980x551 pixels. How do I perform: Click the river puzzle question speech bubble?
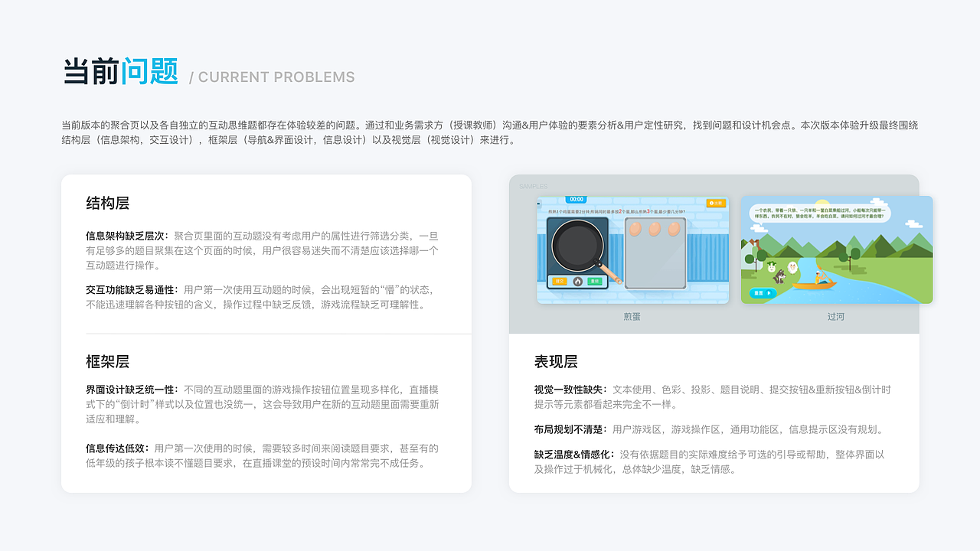(x=820, y=213)
